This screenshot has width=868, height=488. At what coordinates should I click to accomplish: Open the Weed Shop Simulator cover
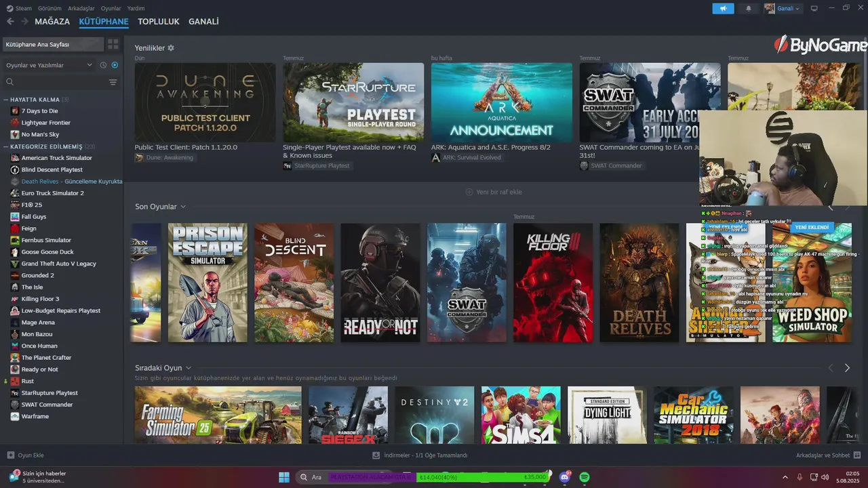pyautogui.click(x=812, y=283)
